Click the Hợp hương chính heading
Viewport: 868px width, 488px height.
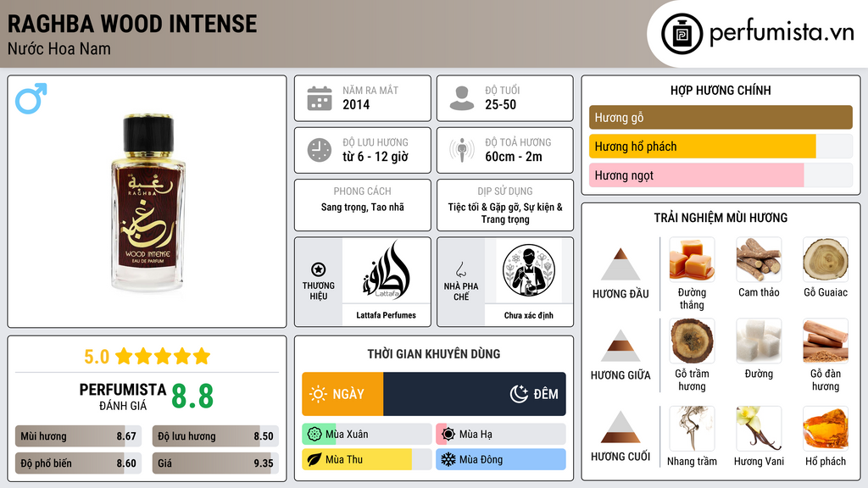tap(721, 90)
